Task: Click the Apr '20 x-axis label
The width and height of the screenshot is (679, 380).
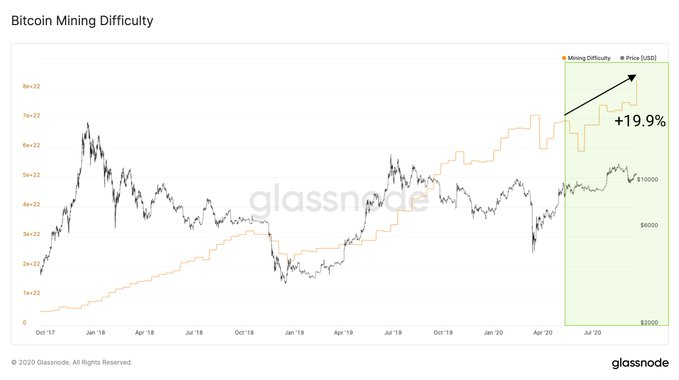Action: point(543,333)
